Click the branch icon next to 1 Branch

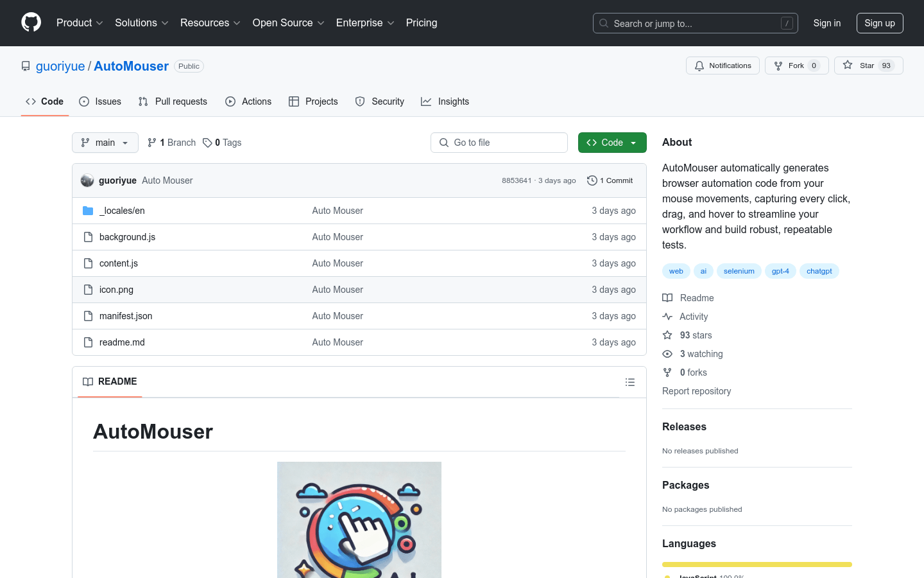point(152,143)
